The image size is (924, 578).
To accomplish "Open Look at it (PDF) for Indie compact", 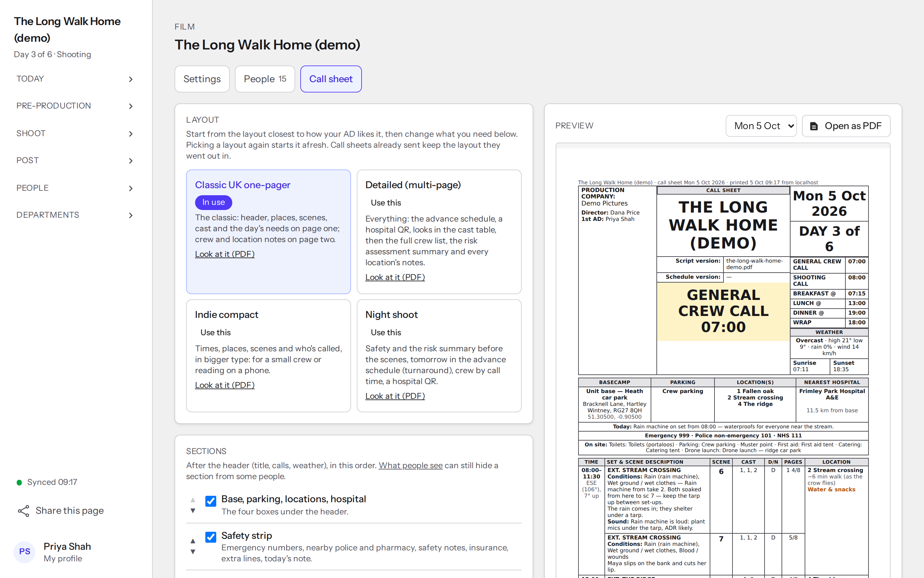I will point(225,385).
